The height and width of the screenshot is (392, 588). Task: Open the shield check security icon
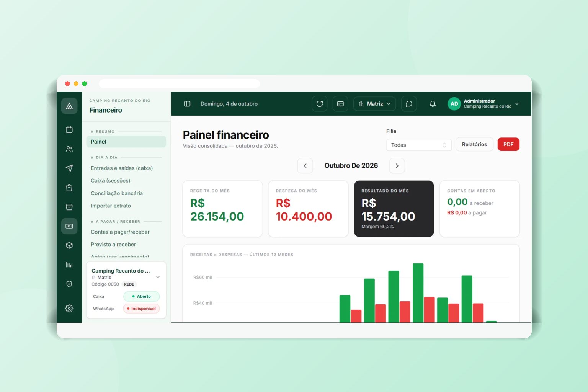[x=69, y=284]
